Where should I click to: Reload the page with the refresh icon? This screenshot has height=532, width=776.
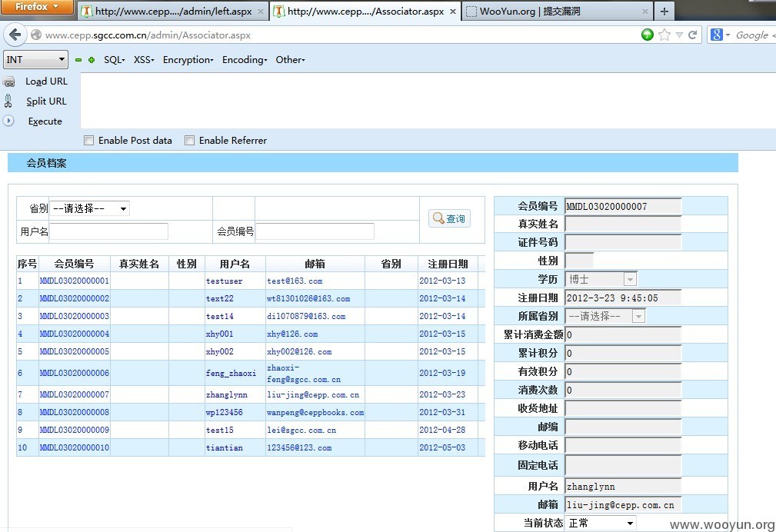(x=692, y=35)
